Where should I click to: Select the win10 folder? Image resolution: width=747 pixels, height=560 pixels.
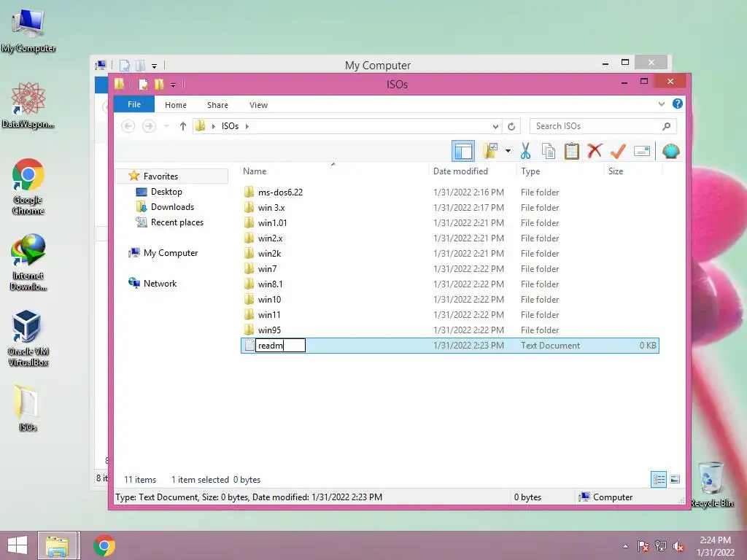(270, 299)
